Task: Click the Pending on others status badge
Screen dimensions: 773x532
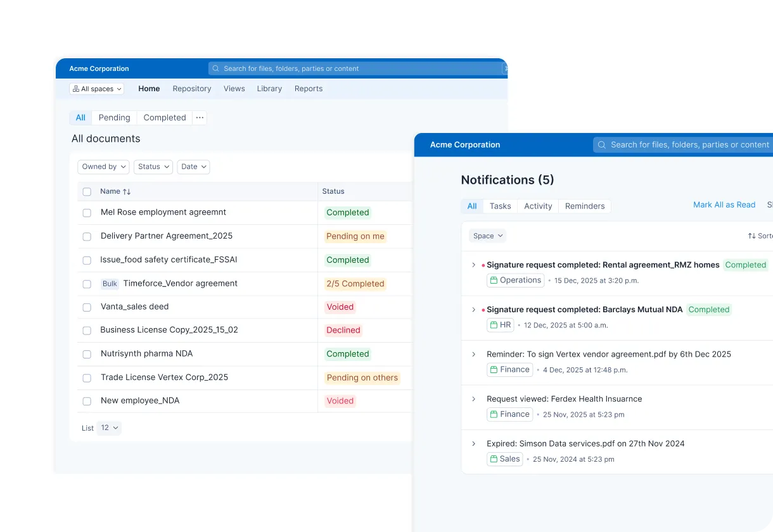Action: point(362,377)
